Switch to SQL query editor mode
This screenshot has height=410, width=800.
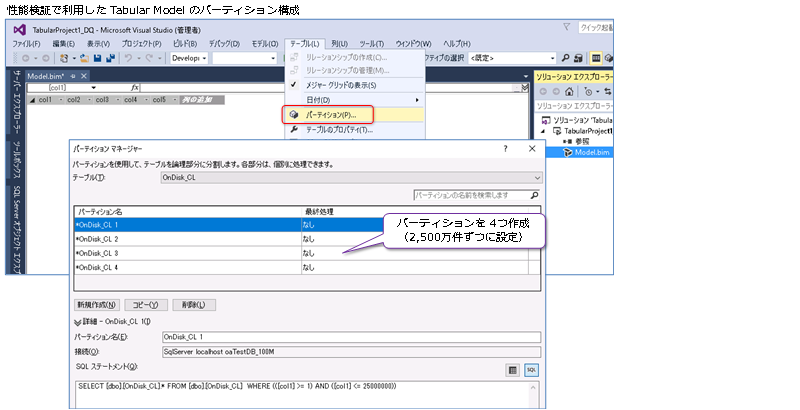(x=532, y=371)
